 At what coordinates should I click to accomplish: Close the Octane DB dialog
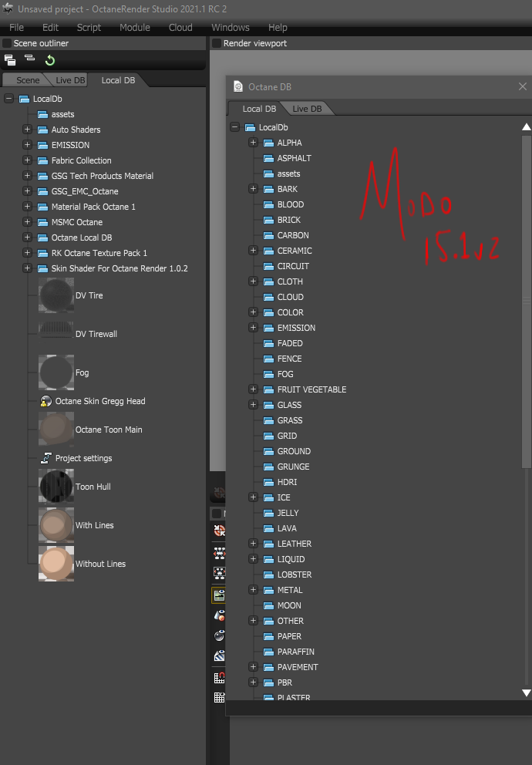click(x=522, y=87)
